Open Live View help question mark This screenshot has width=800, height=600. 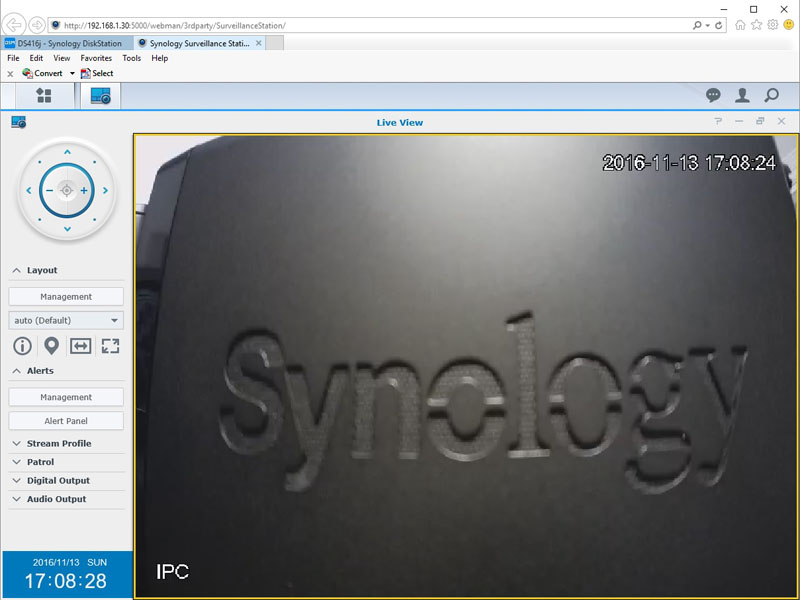[x=718, y=121]
